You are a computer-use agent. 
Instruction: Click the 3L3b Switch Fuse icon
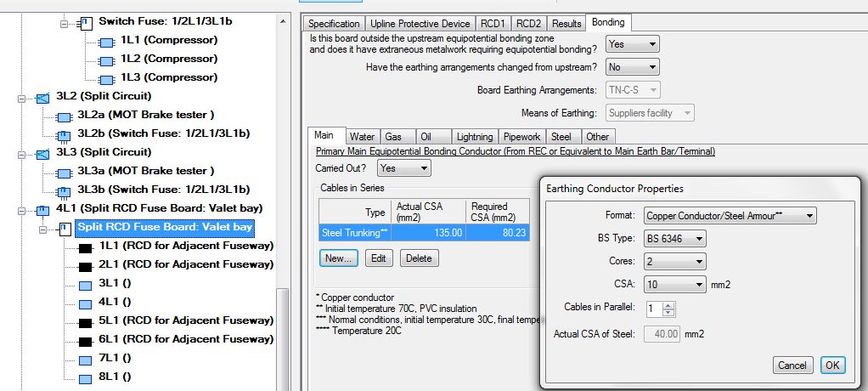[x=65, y=191]
